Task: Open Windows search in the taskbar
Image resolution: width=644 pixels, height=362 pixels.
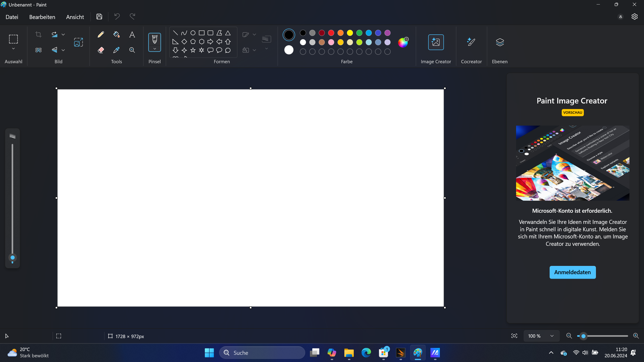Action: coord(262,353)
